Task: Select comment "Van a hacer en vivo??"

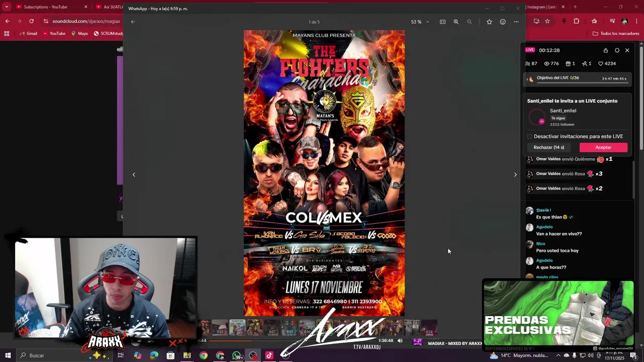Action: [559, 234]
